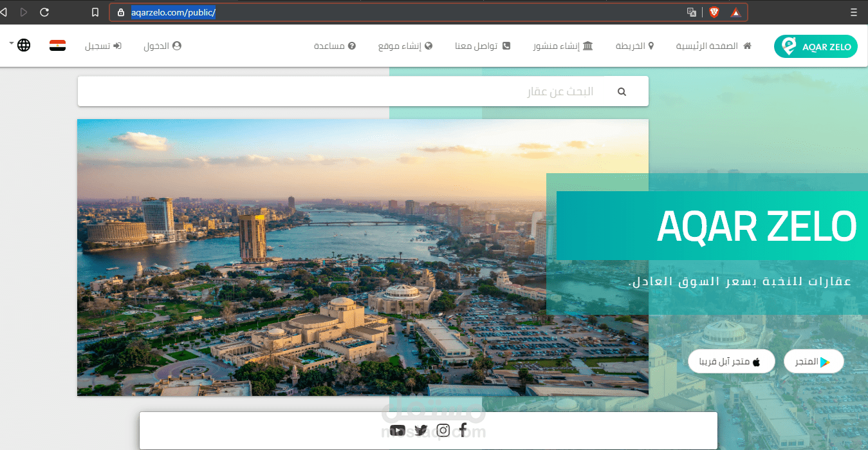Image resolution: width=868 pixels, height=450 pixels.
Task: Bookmark the page with the bookmark icon
Action: pyautogui.click(x=95, y=12)
